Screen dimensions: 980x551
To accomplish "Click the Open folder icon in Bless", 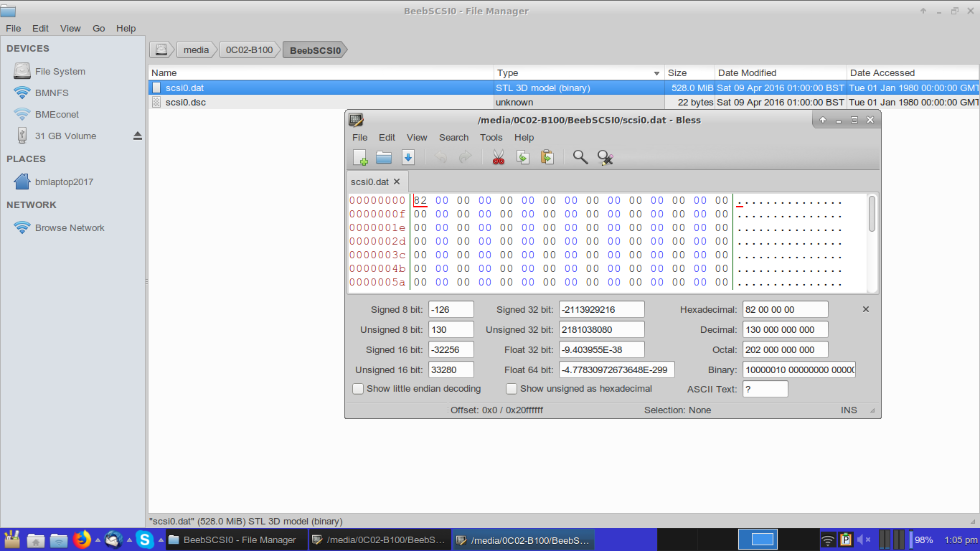I will pyautogui.click(x=384, y=158).
